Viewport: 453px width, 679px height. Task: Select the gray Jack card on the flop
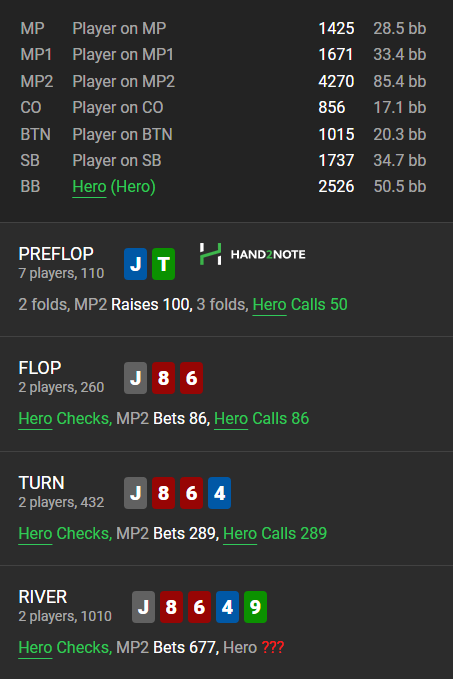[136, 378]
